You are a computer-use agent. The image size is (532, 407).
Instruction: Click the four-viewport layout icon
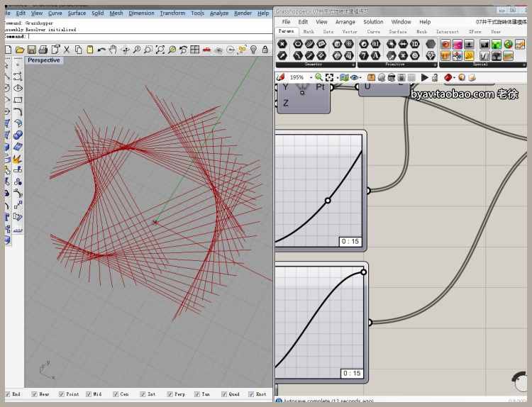pos(194,50)
